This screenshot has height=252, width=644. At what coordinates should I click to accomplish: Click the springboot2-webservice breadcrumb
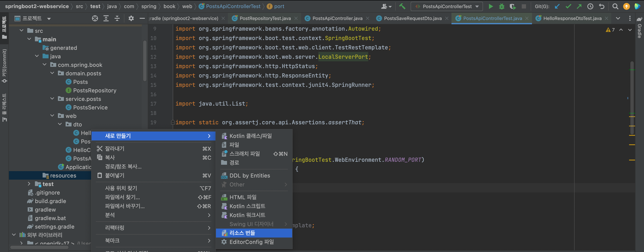37,6
